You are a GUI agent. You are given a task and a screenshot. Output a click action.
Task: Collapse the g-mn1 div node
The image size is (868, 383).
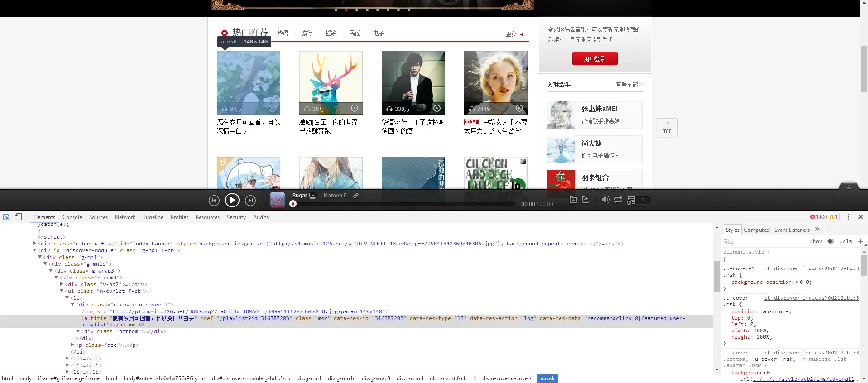click(x=40, y=257)
